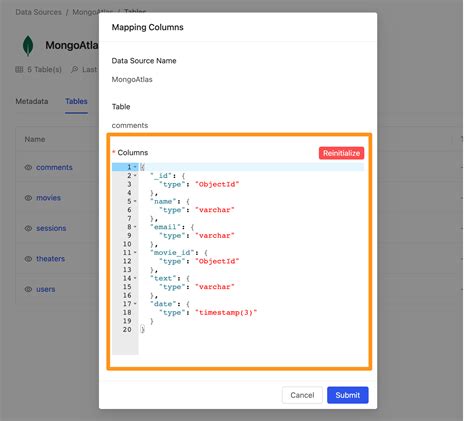Click the "varchar" value on line 15
Screen dimensions: 474x421
coord(215,287)
